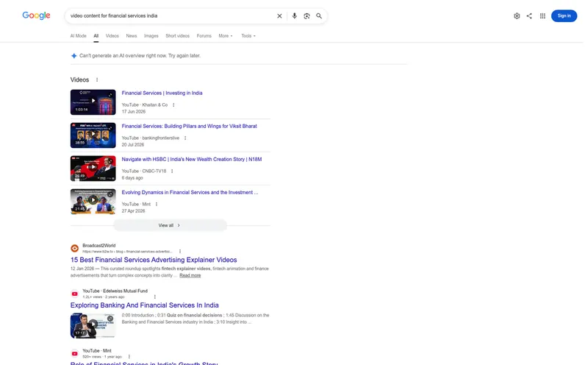Click the share icon in header
The height and width of the screenshot is (365, 588).
coord(529,15)
